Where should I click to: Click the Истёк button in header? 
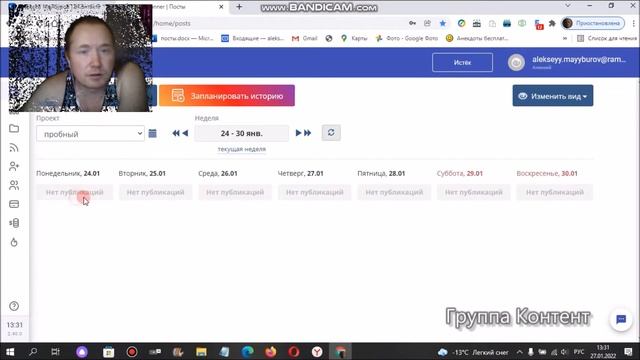pyautogui.click(x=462, y=62)
